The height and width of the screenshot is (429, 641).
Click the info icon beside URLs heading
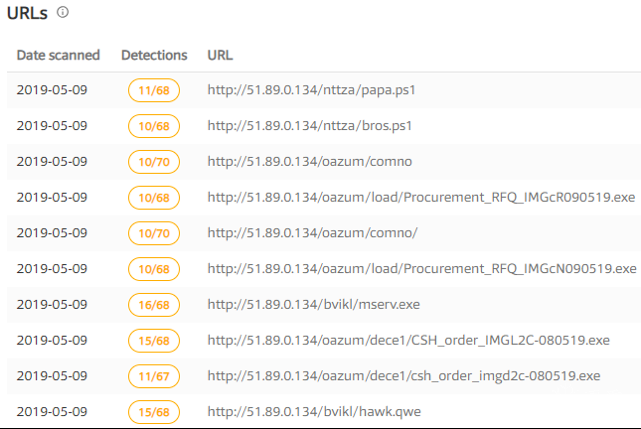point(63,13)
